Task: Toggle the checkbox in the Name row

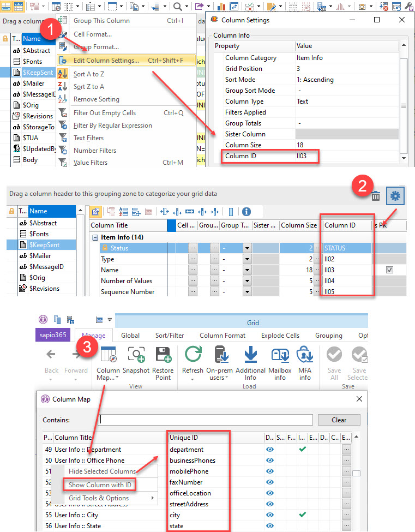Action: (389, 270)
